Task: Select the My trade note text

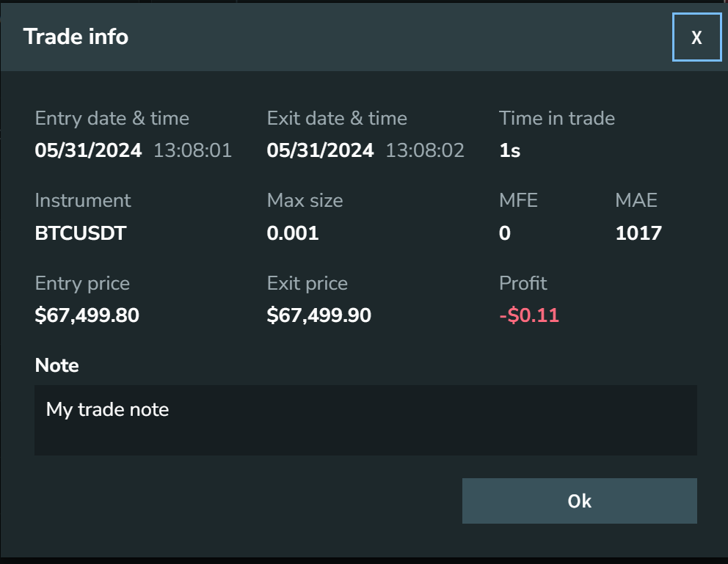Action: (107, 409)
